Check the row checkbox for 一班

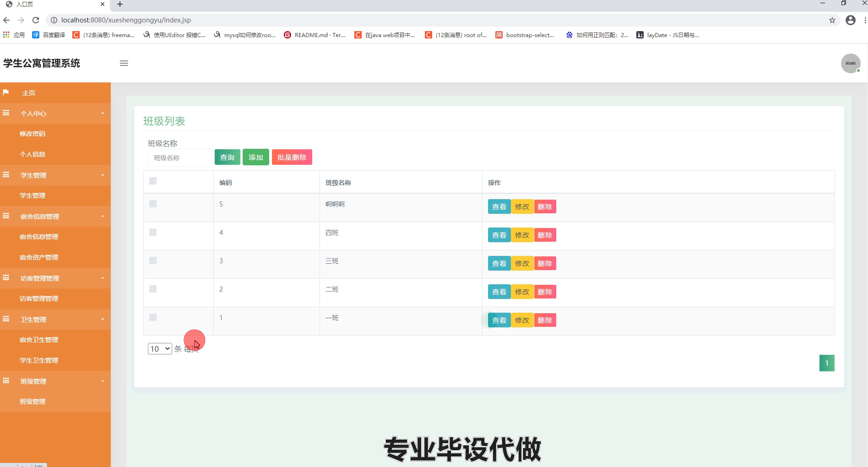153,317
